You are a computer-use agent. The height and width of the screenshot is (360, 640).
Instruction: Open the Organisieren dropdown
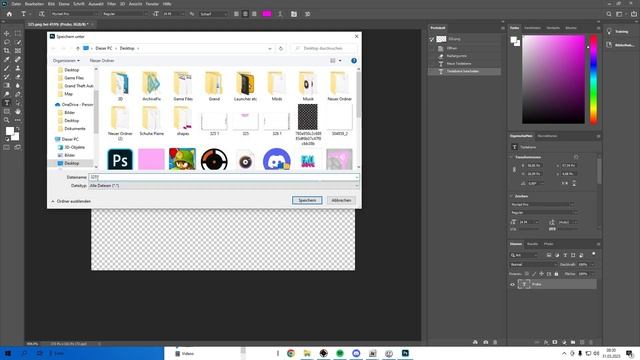(66, 60)
